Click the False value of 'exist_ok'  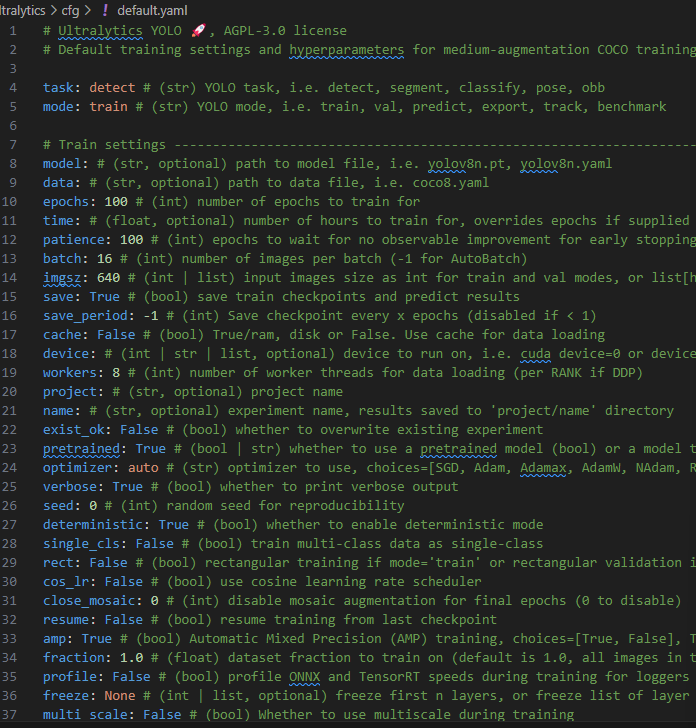[x=139, y=430]
